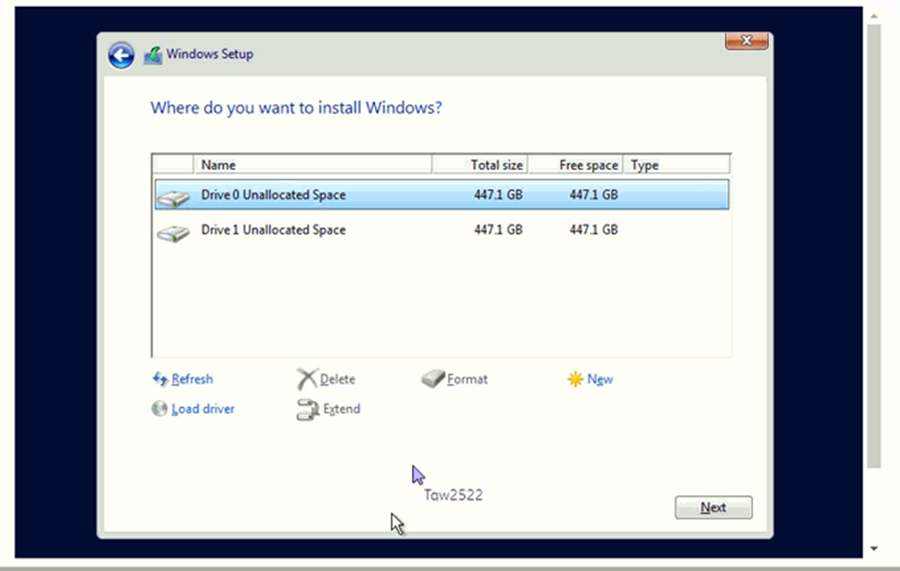Click the Format disk icon
This screenshot has height=571, width=900.
click(433, 378)
